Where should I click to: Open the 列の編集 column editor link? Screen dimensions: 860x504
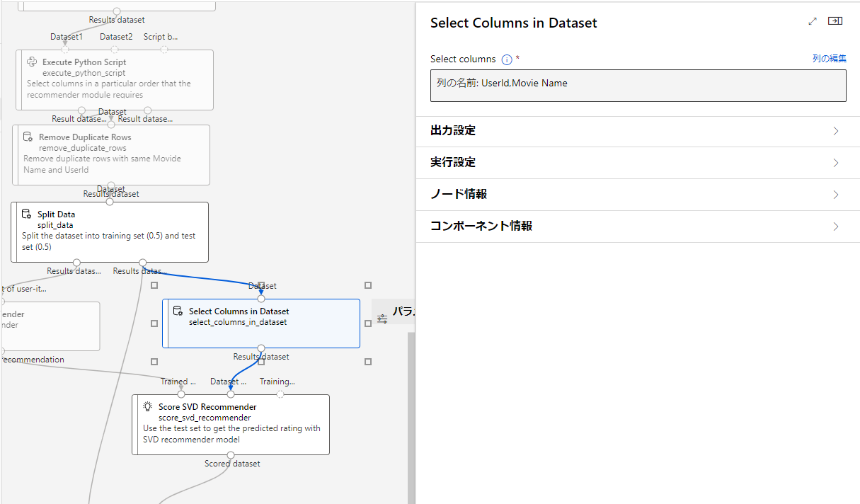[830, 59]
